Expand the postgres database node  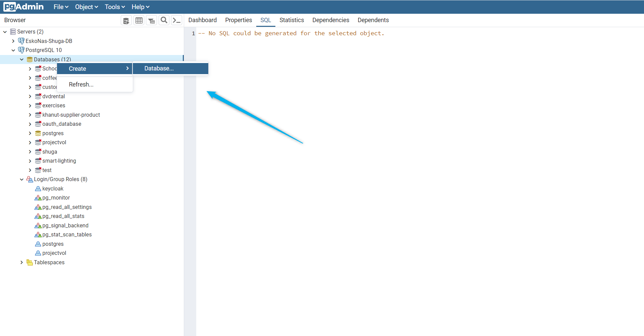pos(30,133)
